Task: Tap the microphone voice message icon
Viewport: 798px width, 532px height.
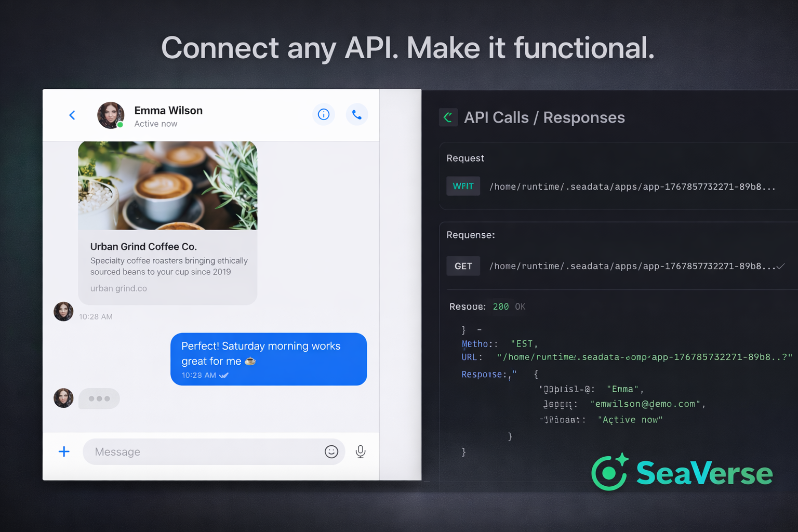Action: (361, 451)
